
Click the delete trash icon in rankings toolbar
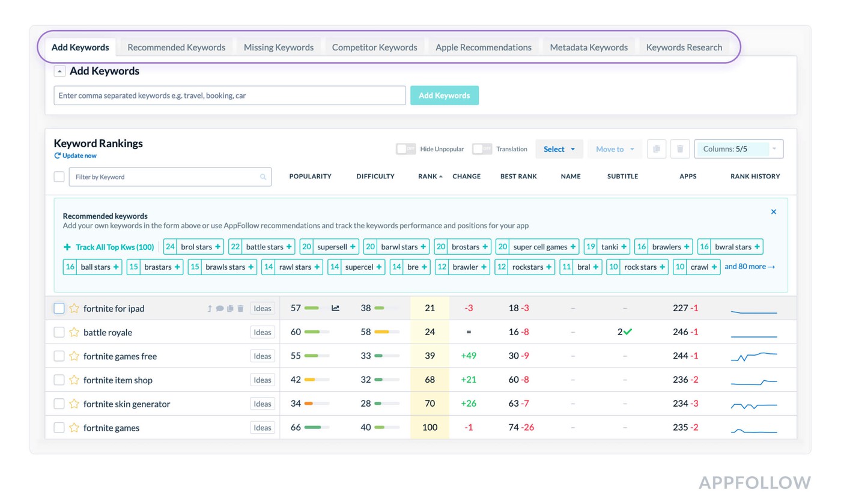[679, 149]
